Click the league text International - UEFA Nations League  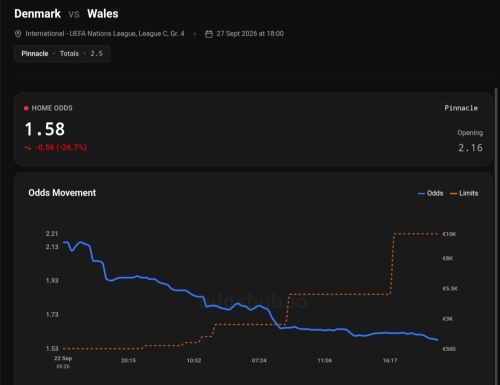(105, 34)
